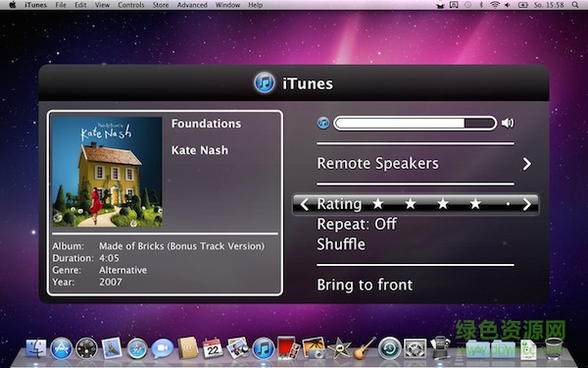Launch Photo Booth from the dock
The image size is (588, 368).
pyautogui.click(x=288, y=347)
